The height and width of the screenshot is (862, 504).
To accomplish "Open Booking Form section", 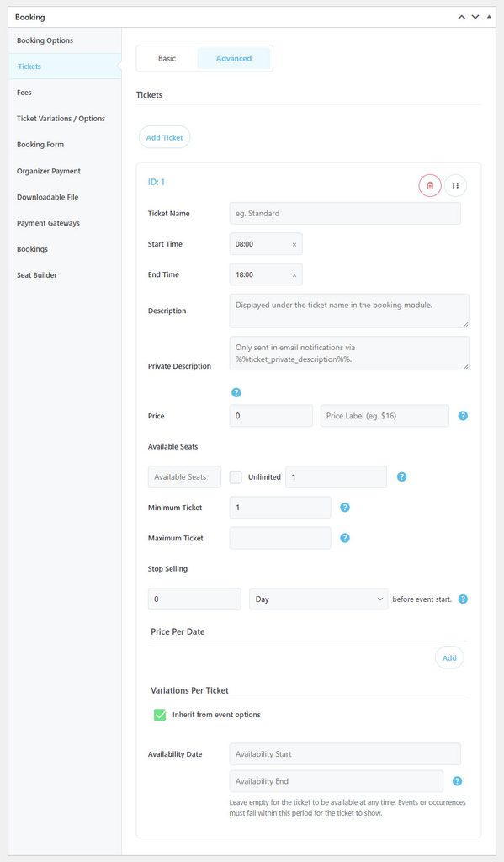I will (x=65, y=145).
